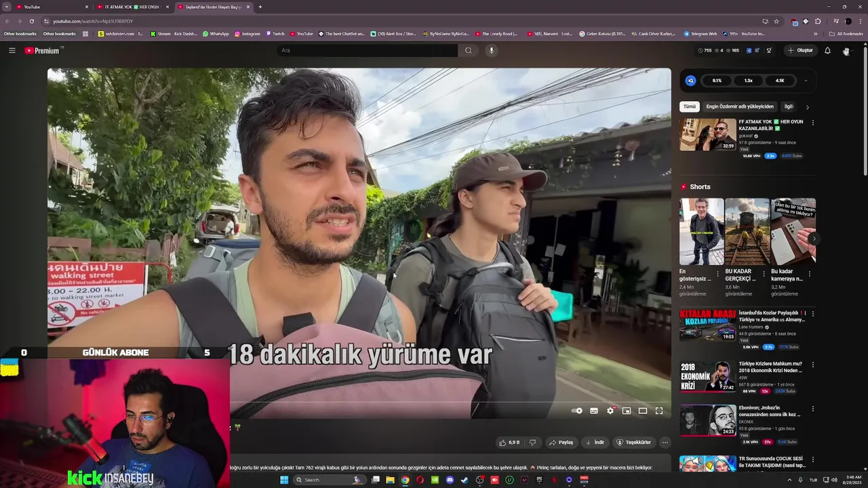This screenshot has width=868, height=488.
Task: Dislike the video with thumbs down
Action: 533,443
